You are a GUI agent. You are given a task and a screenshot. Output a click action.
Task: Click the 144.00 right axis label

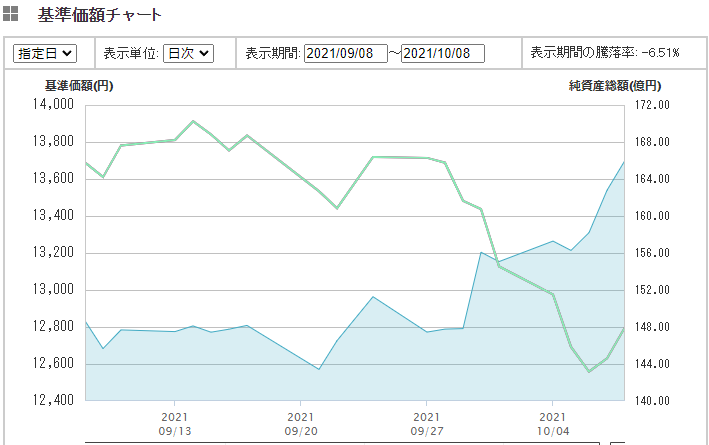[x=652, y=364]
